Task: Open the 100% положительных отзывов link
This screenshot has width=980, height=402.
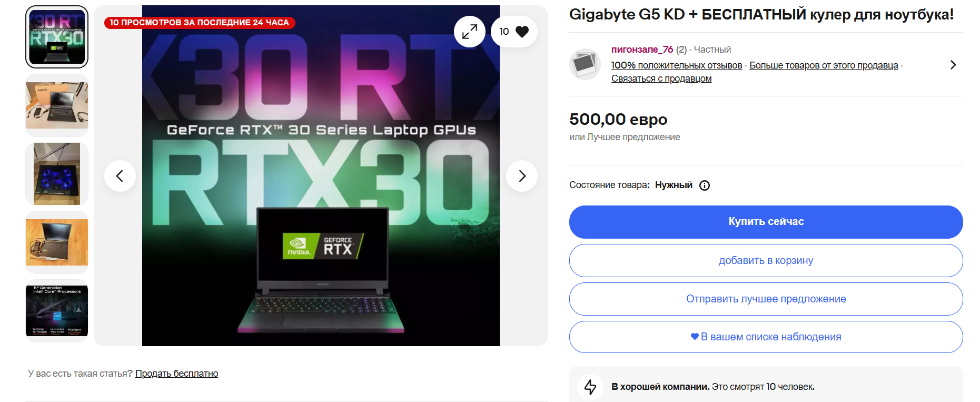Action: (677, 65)
